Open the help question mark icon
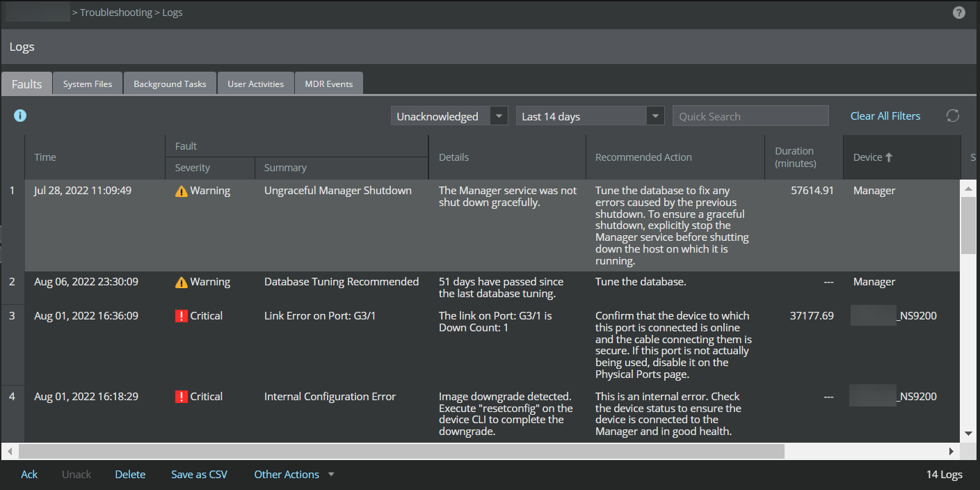This screenshot has width=980, height=490. pyautogui.click(x=959, y=13)
